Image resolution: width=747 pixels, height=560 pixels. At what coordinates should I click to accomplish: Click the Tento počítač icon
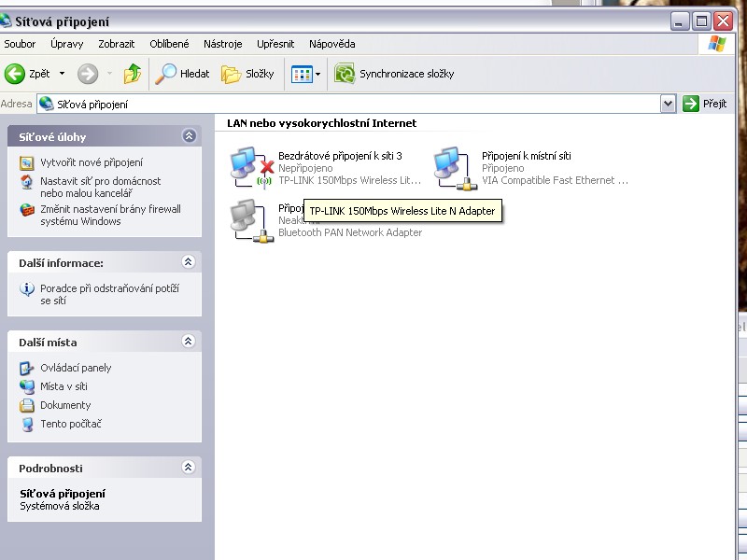click(28, 424)
